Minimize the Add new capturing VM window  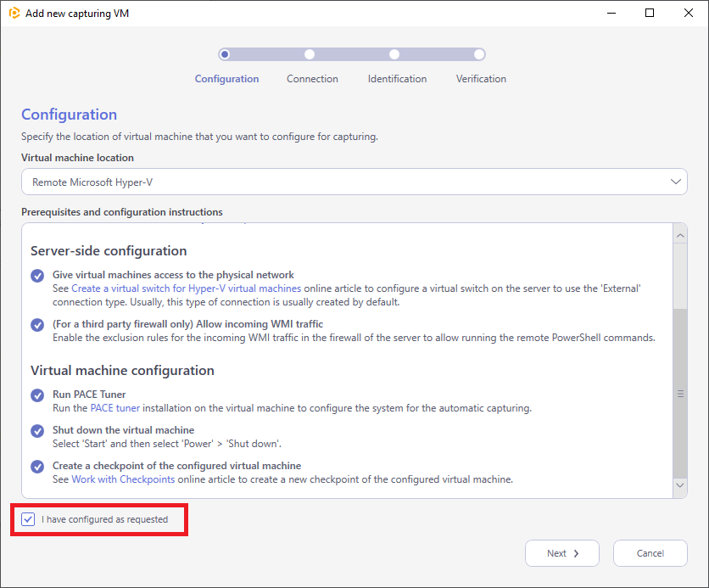coord(611,13)
